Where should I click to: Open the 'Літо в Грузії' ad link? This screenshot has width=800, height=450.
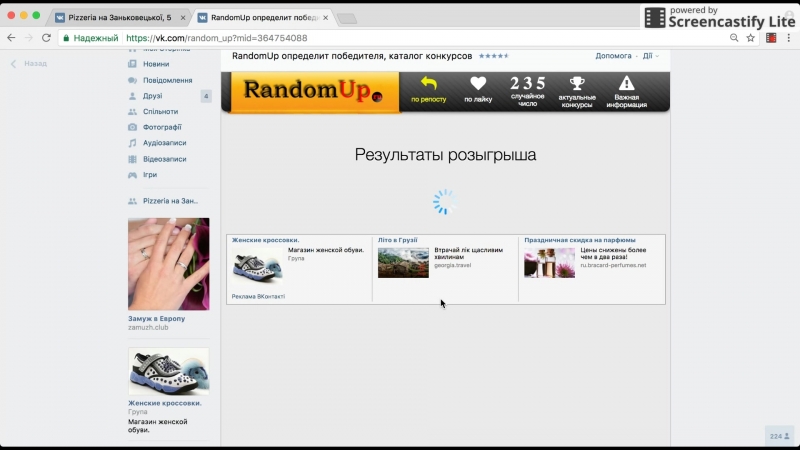coord(397,240)
